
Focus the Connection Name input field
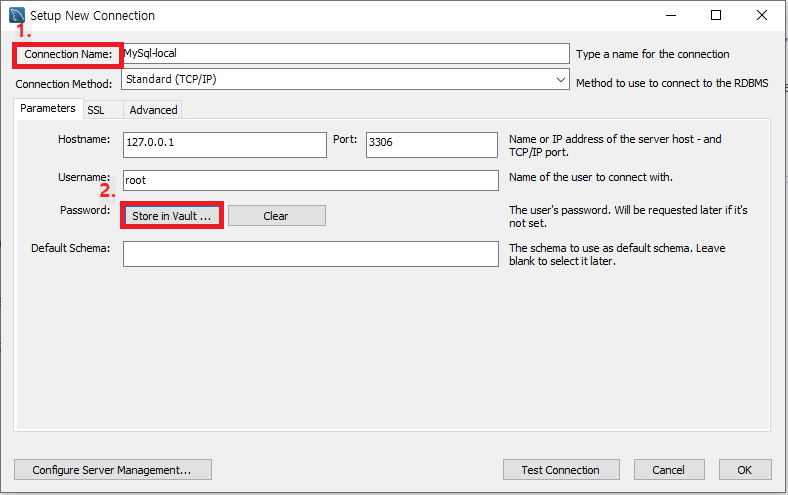(x=346, y=53)
